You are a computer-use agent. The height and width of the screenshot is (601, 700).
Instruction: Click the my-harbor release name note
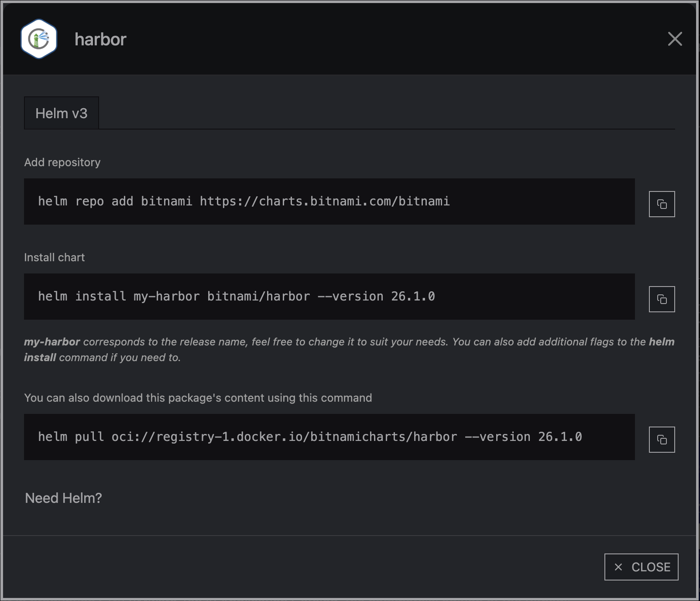[x=349, y=349]
